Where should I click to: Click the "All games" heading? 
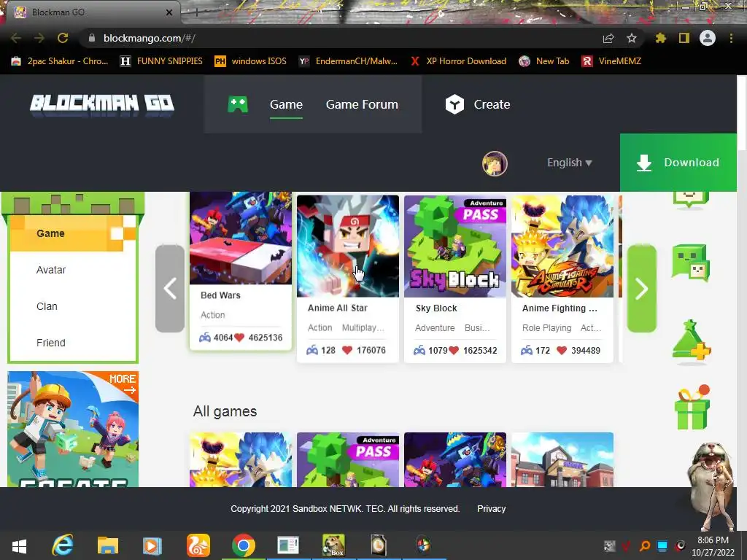click(225, 411)
